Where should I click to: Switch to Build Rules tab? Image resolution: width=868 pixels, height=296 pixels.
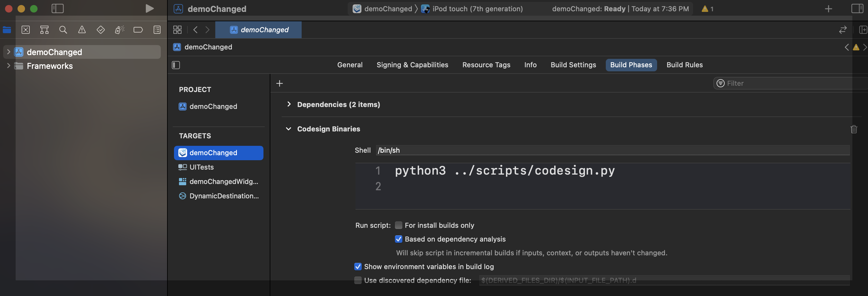click(684, 65)
